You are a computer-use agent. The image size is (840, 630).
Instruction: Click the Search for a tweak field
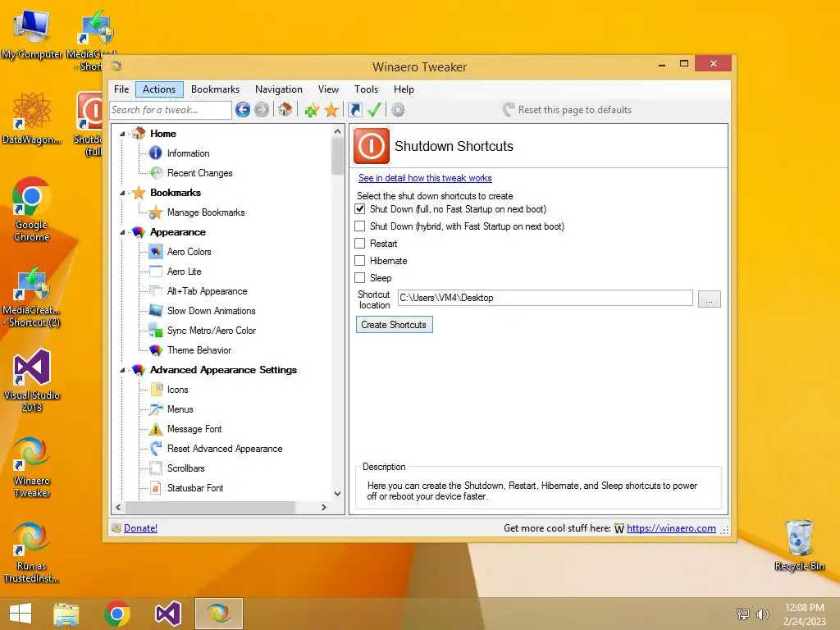point(171,110)
